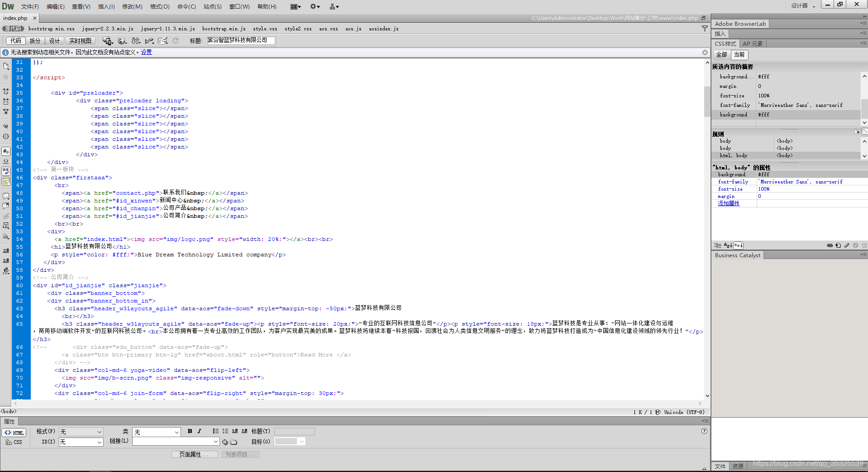868x472 pixels.
Task: Disable the selected CSS property
Action: [855, 245]
